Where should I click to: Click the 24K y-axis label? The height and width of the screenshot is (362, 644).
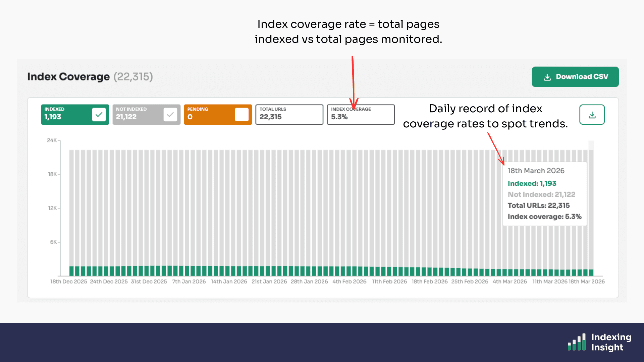click(x=52, y=140)
